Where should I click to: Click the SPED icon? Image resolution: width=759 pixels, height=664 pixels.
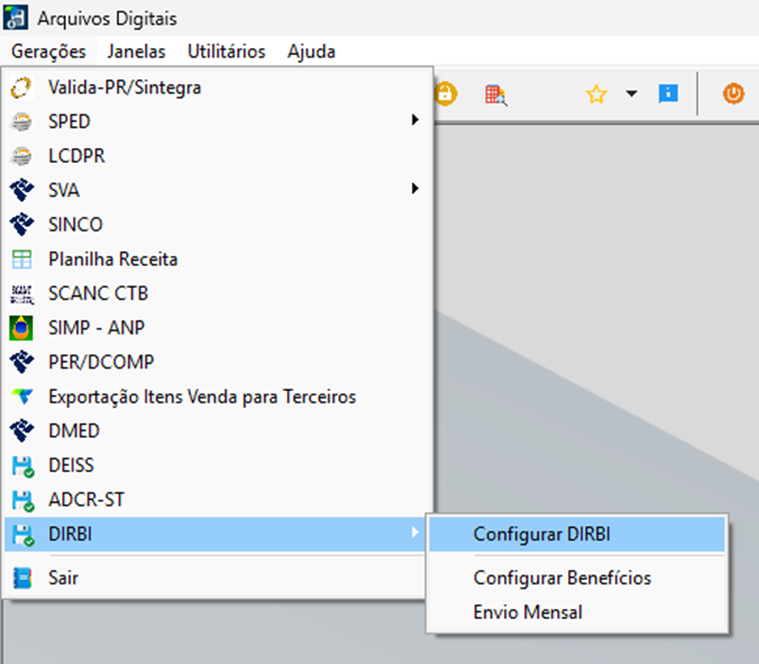(x=21, y=122)
